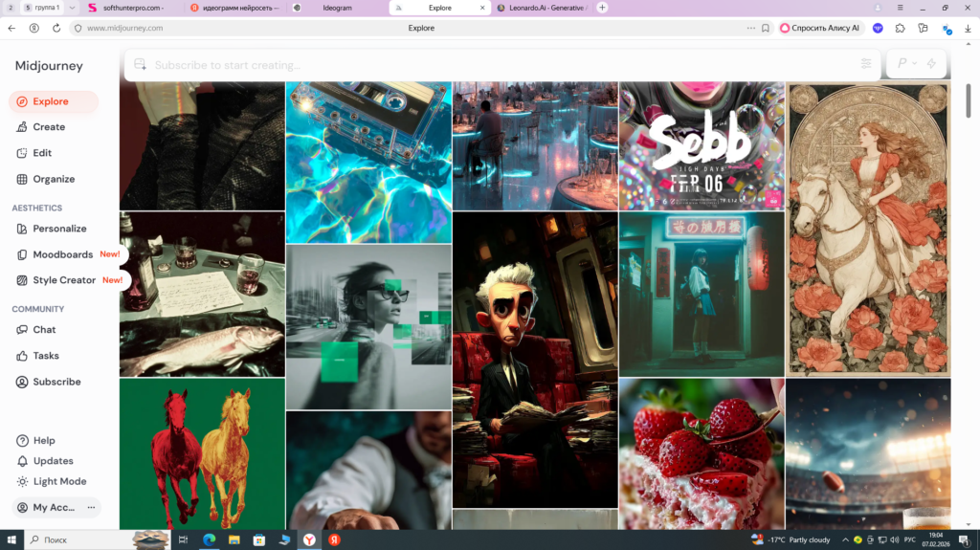
Task: Switch to the идеограмм нейросеть tab
Action: tap(235, 8)
